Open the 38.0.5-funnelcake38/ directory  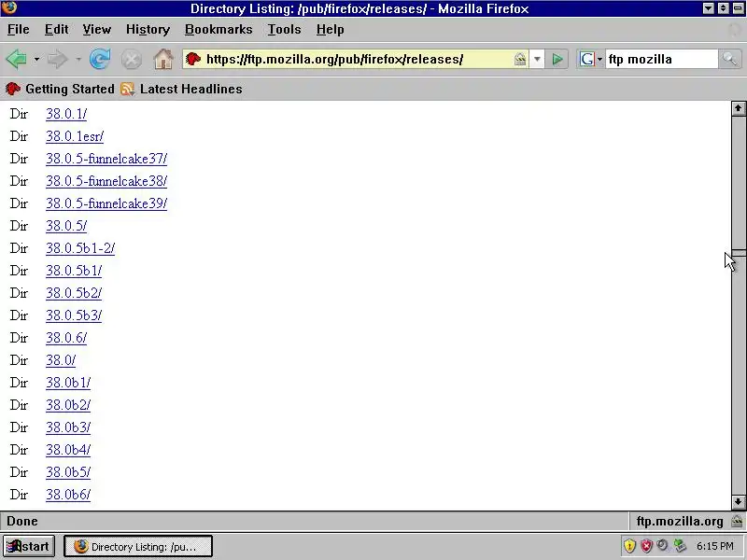coord(106,181)
